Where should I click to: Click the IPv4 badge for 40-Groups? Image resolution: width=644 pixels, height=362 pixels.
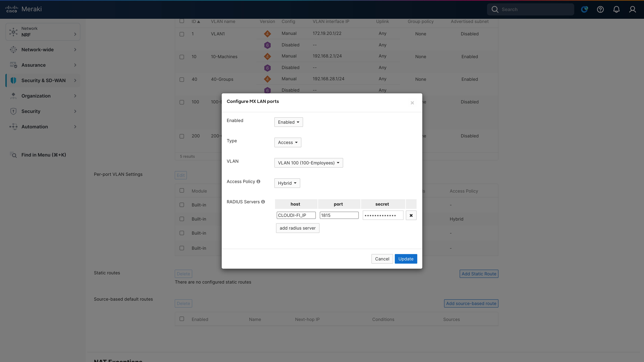(267, 79)
